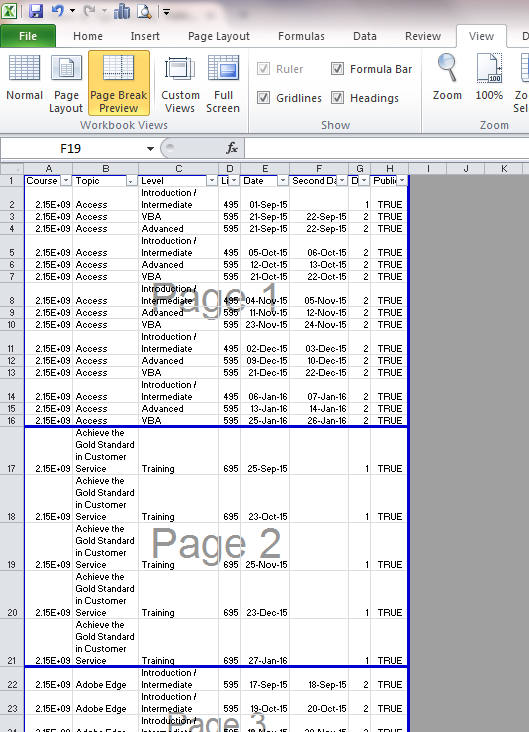Click the Second Date cell 18-Sep-15

point(319,679)
